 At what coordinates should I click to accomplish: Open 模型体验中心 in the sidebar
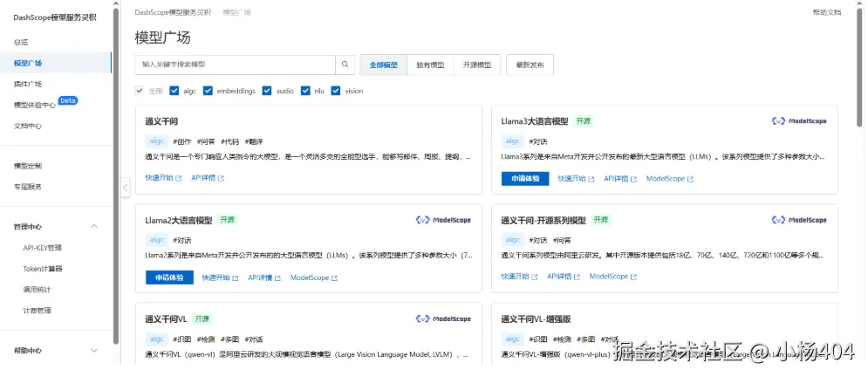click(34, 106)
